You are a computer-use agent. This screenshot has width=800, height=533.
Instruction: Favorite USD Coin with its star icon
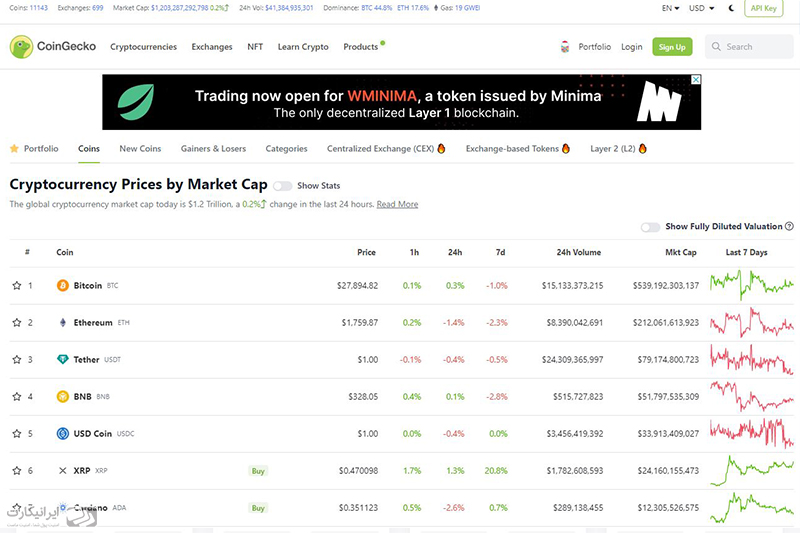(17, 434)
